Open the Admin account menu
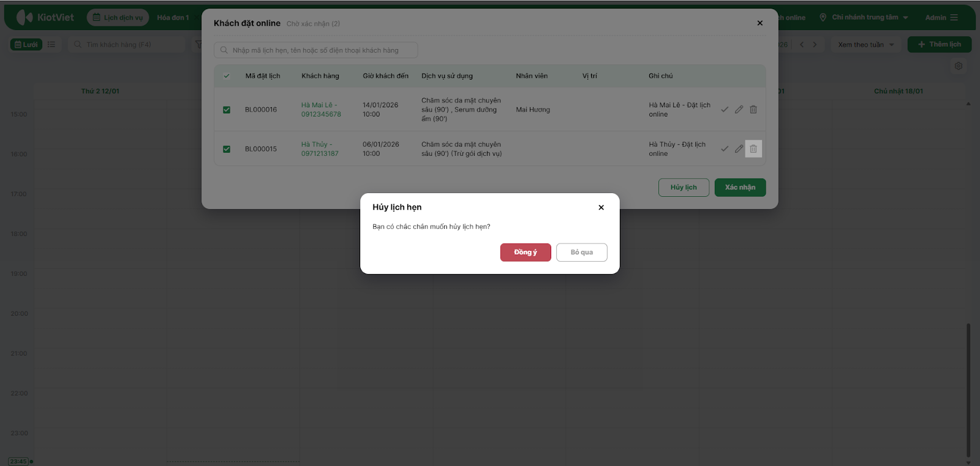 (x=941, y=18)
